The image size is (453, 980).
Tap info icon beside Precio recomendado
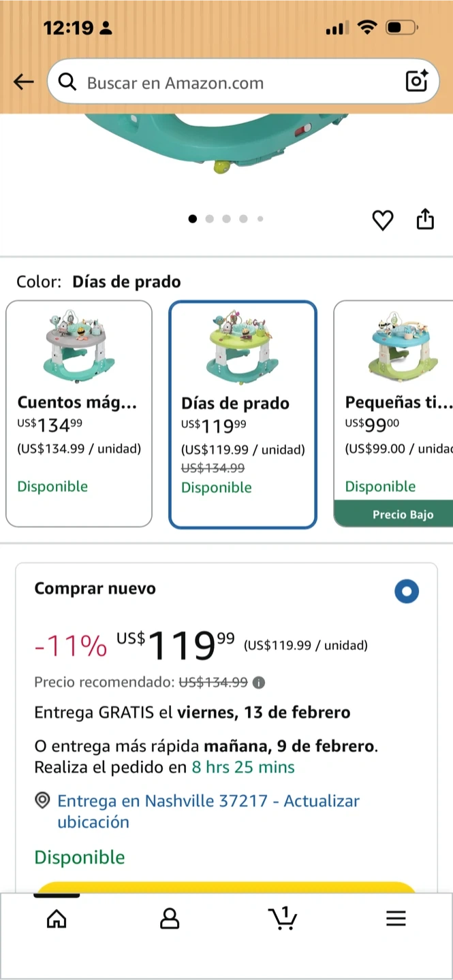259,683
